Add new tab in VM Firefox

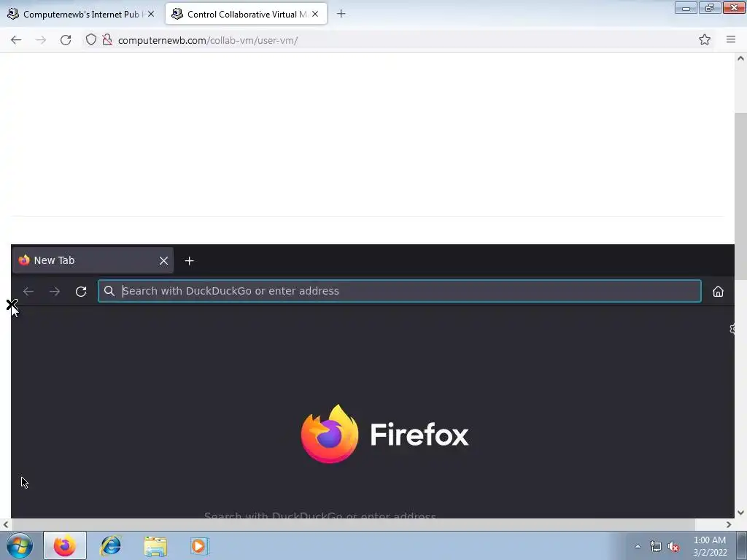click(x=189, y=261)
